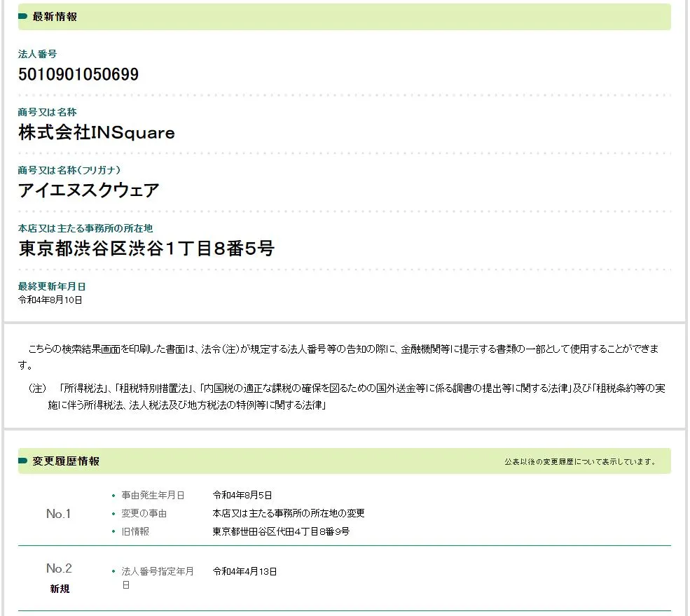Select the corporate number 5010901050699

[x=78, y=74]
